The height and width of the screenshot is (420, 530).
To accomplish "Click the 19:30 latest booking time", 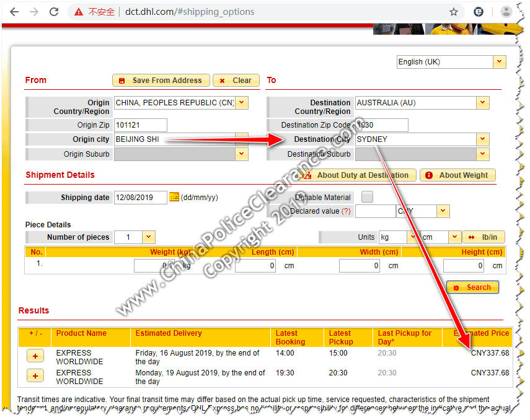I will (285, 373).
